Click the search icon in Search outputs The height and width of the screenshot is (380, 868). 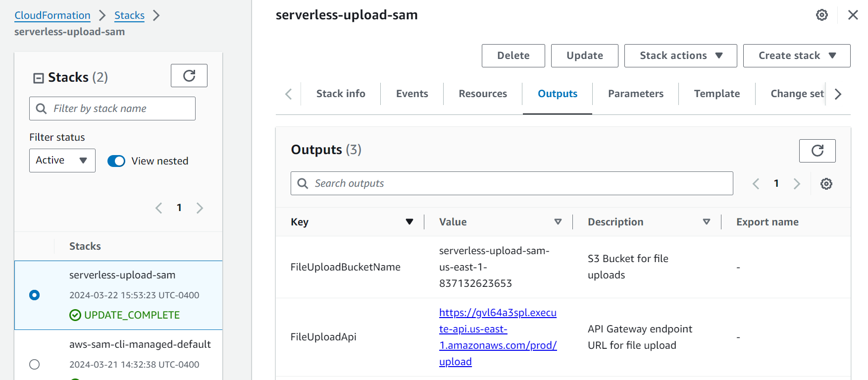tap(303, 183)
